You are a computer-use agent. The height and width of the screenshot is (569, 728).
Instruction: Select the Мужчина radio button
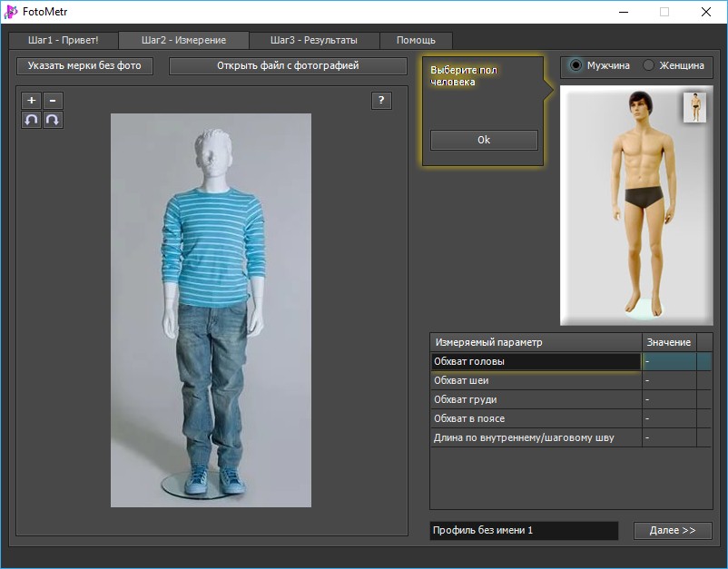(x=576, y=65)
